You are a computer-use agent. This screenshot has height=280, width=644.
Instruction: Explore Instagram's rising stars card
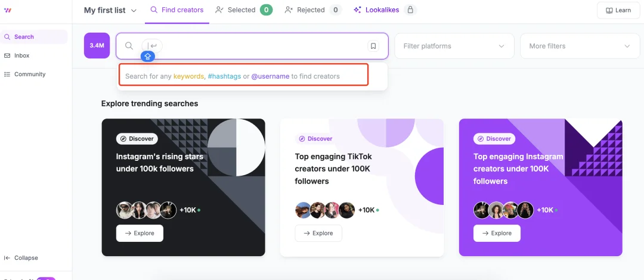click(x=139, y=233)
